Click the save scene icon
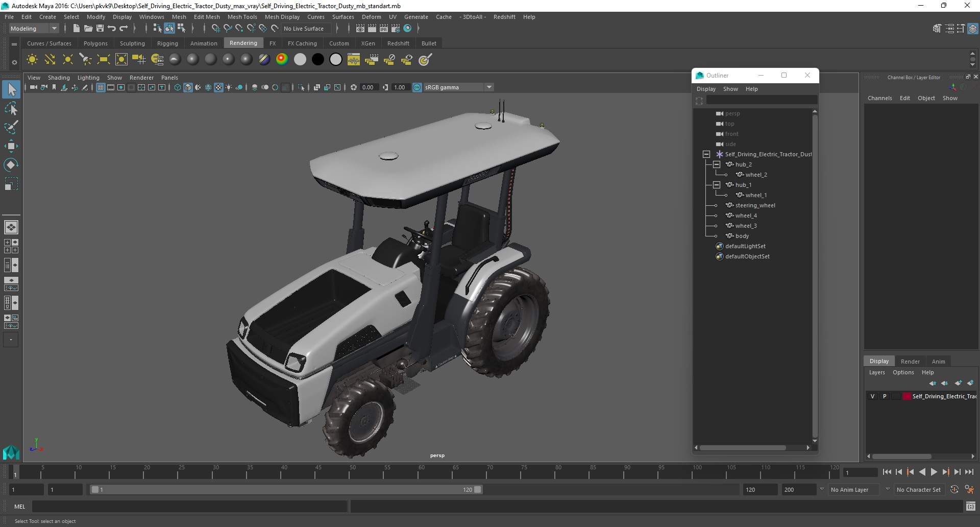980x527 pixels. tap(100, 29)
